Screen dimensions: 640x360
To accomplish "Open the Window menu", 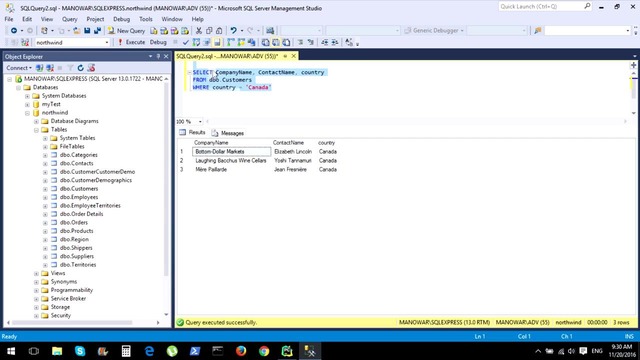I will (172, 19).
